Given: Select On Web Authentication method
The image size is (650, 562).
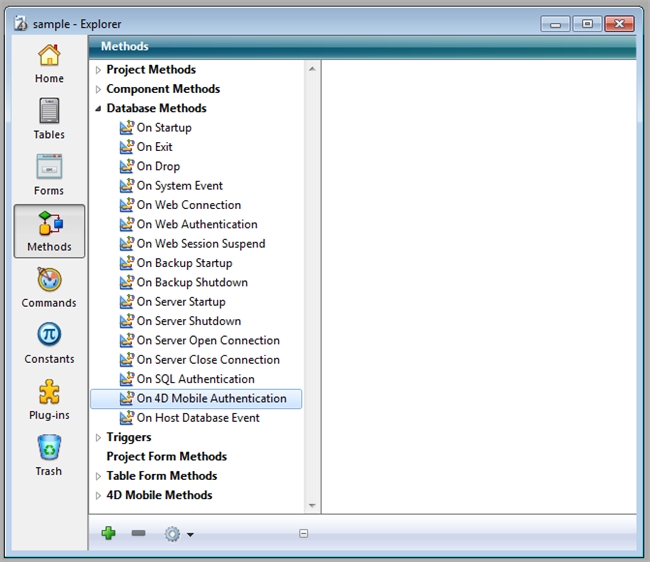Looking at the screenshot, I should pyautogui.click(x=196, y=224).
